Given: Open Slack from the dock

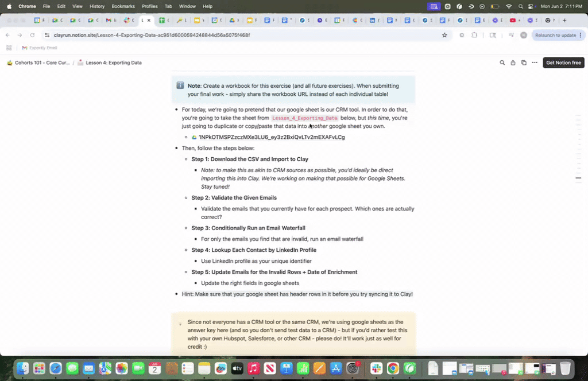Looking at the screenshot, I should pyautogui.click(x=377, y=368).
